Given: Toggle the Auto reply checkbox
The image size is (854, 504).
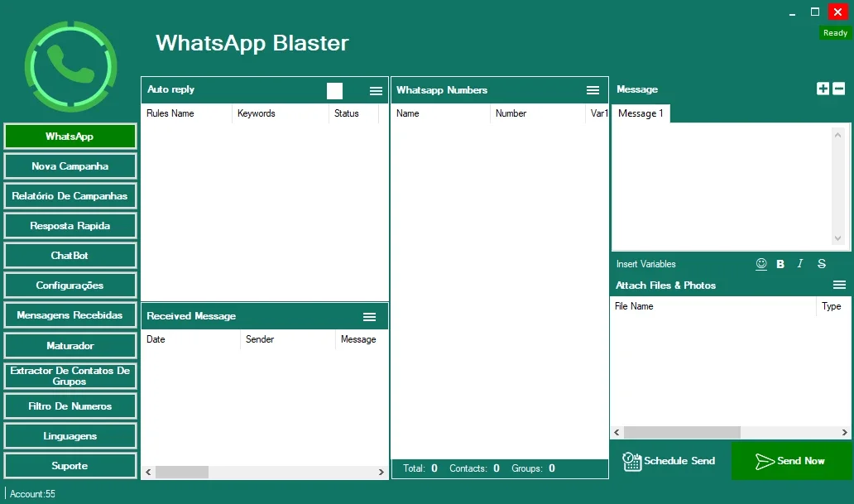Looking at the screenshot, I should click(334, 91).
